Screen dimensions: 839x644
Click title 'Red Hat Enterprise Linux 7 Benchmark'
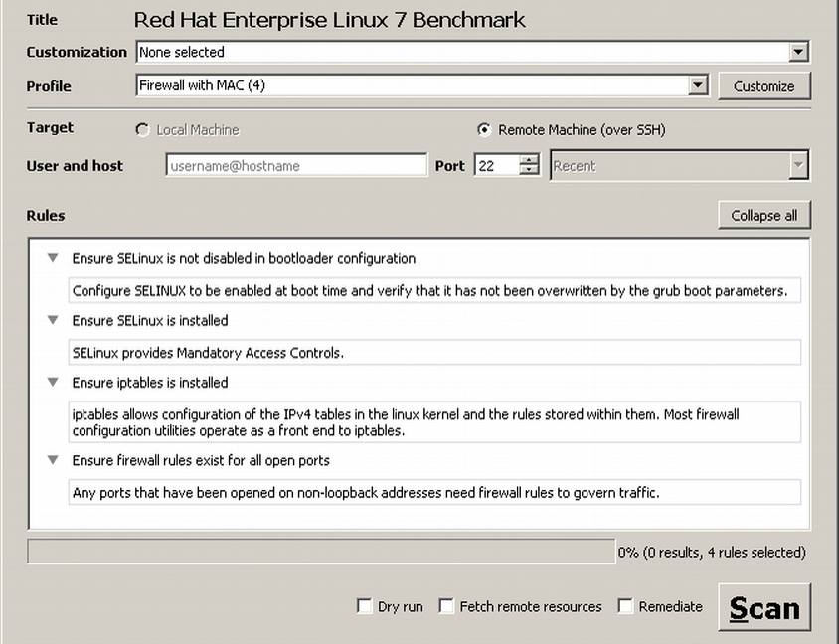point(330,20)
